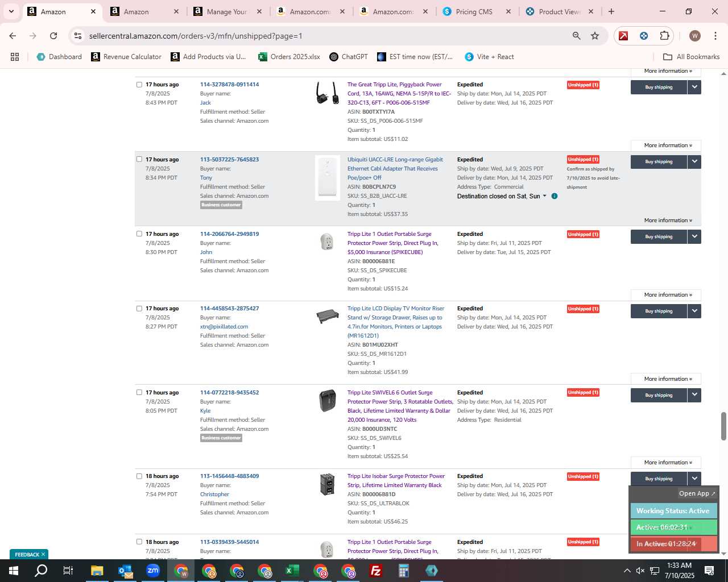Tick checkbox for order 114-4458543-2875427
This screenshot has width=728, height=582.
click(139, 309)
